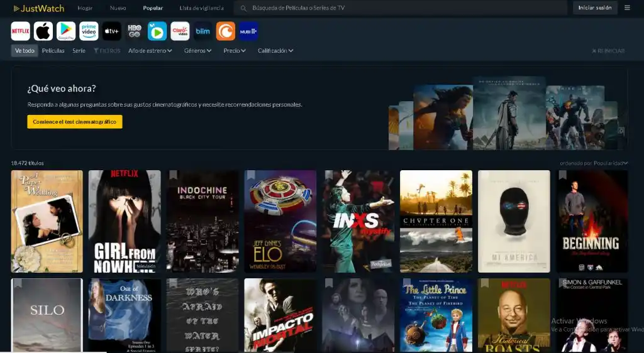The height and width of the screenshot is (353, 644).
Task: Pick the HBO GO provider icon
Action: (135, 31)
